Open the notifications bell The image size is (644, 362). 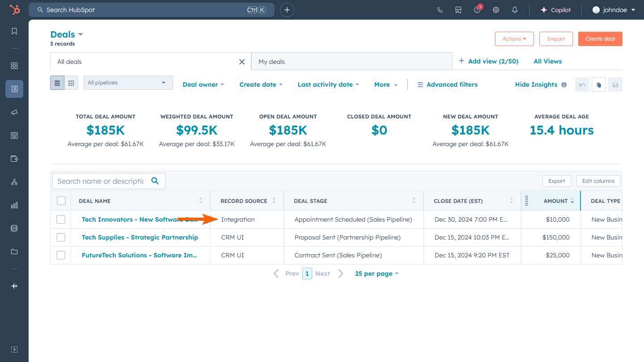515,10
